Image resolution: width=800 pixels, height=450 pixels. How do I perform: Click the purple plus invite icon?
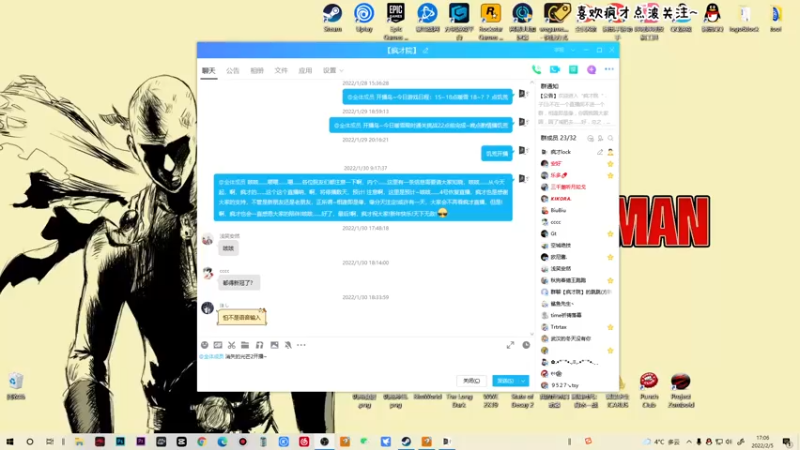[x=591, y=69]
